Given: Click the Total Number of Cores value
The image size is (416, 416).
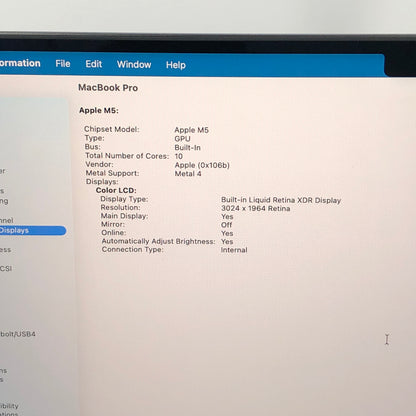Looking at the screenshot, I should [x=179, y=156].
